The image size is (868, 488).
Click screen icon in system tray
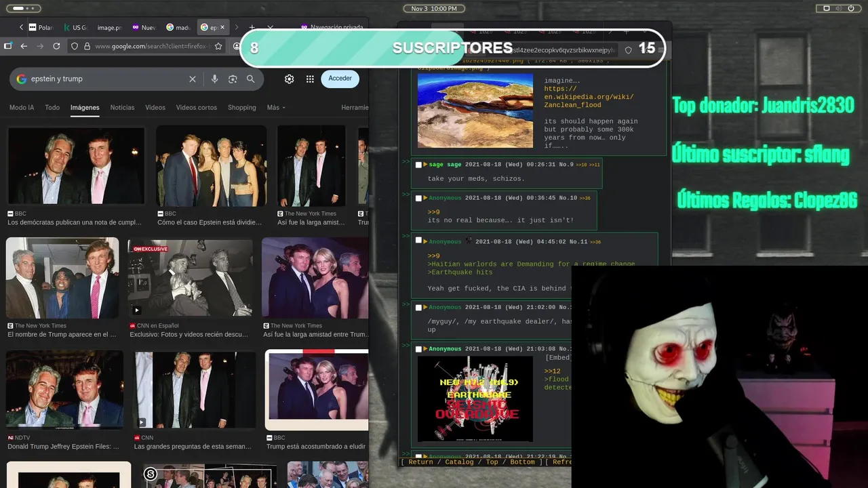click(x=826, y=8)
